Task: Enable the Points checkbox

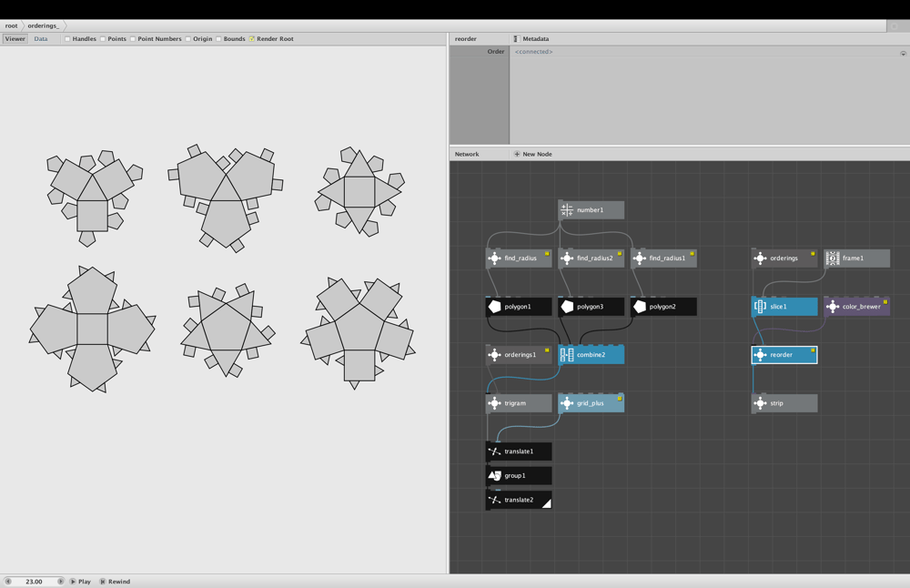Action: coord(103,39)
